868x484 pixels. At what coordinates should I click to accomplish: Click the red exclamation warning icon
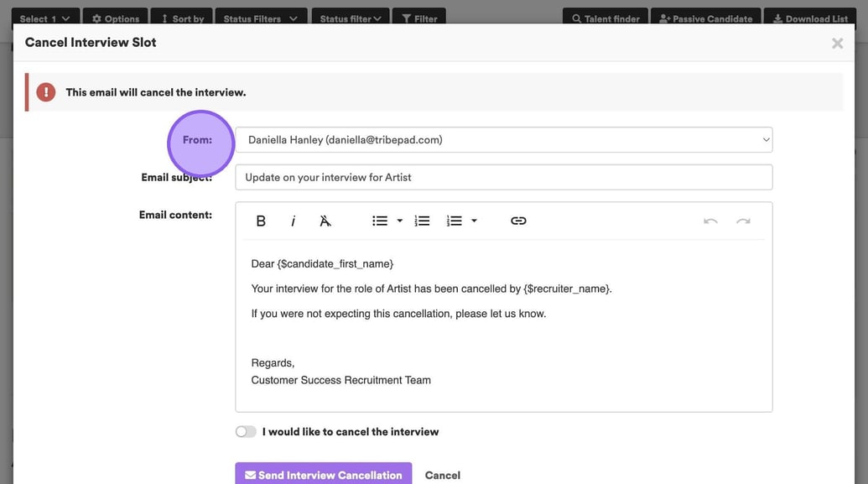click(46, 92)
